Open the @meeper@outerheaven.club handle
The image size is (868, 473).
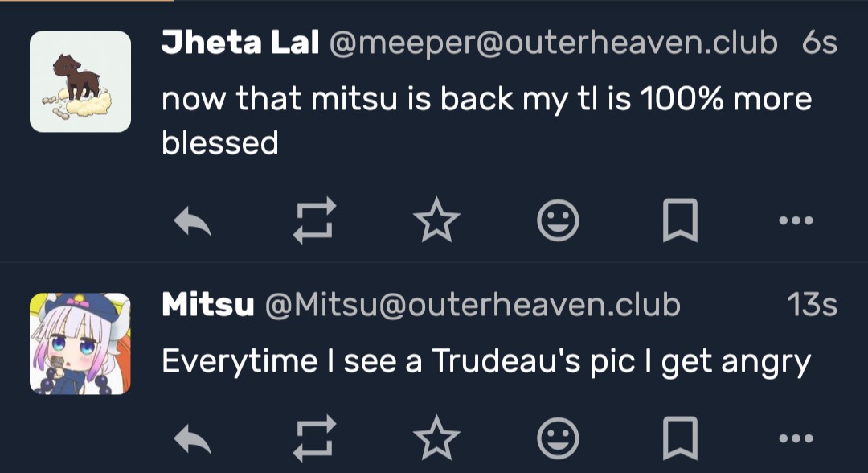552,43
